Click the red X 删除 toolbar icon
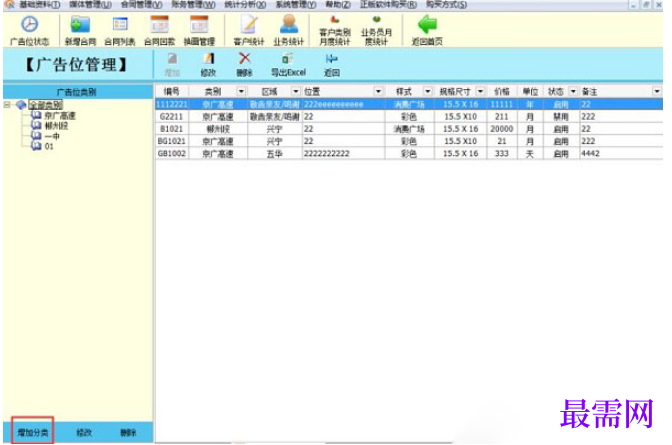Image resolution: width=672 pixels, height=445 pixels. click(x=245, y=58)
